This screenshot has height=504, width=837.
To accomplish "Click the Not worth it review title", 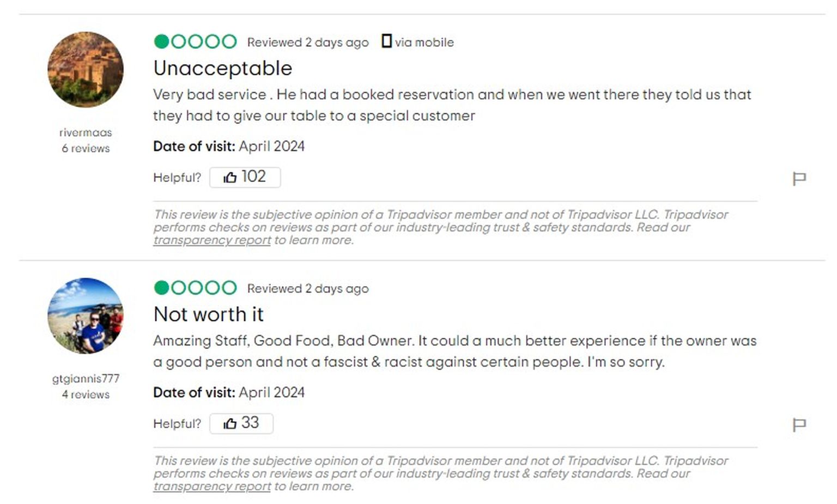I will 208,315.
